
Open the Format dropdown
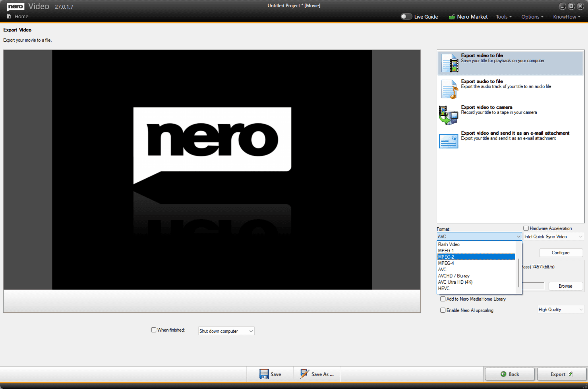click(x=518, y=236)
